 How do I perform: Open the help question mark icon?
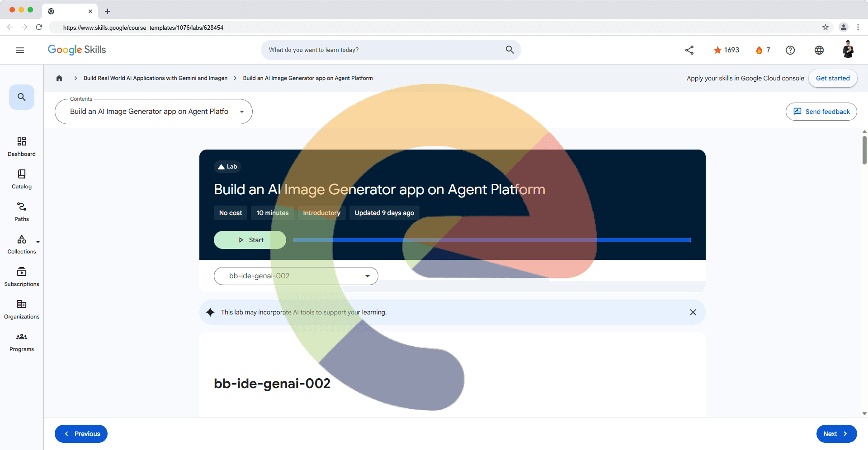pyautogui.click(x=790, y=50)
